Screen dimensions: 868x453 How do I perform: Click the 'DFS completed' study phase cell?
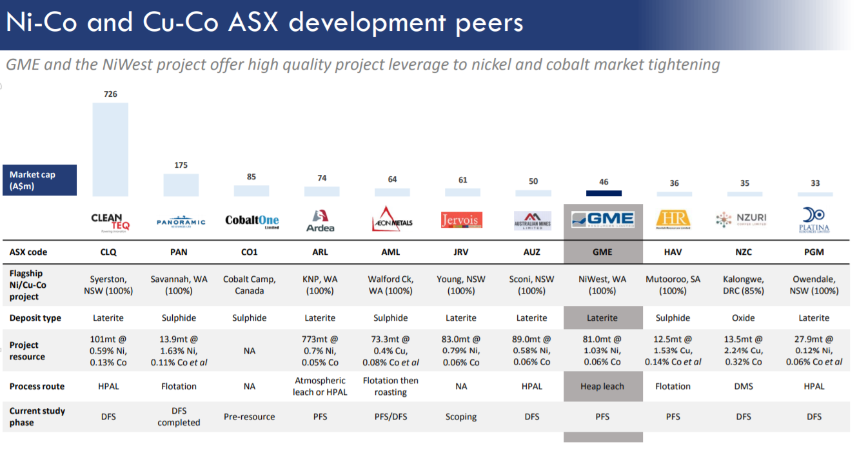[179, 416]
